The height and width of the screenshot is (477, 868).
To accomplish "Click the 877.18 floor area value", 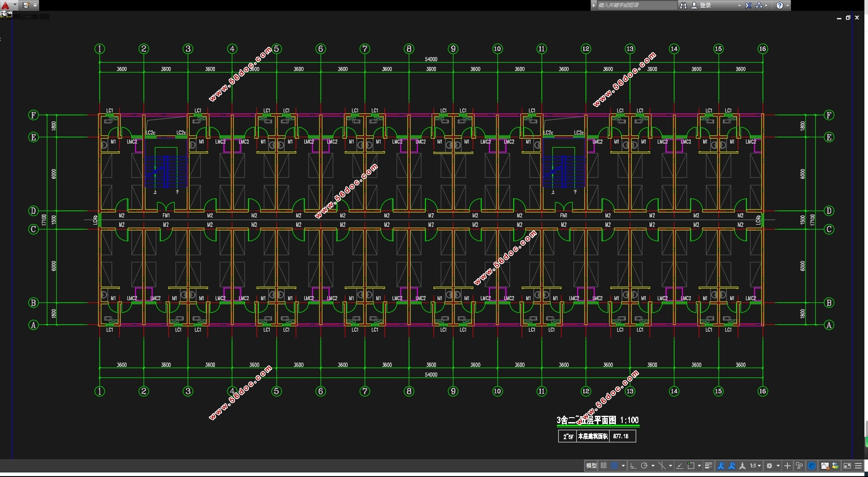I will (620, 436).
